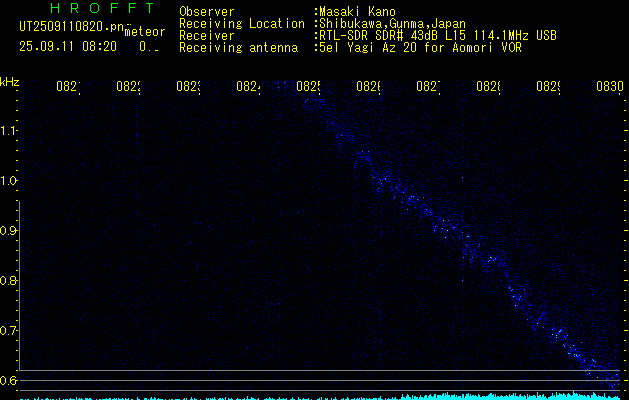Click the 0822 time marker
629x400 pixels.
click(128, 87)
